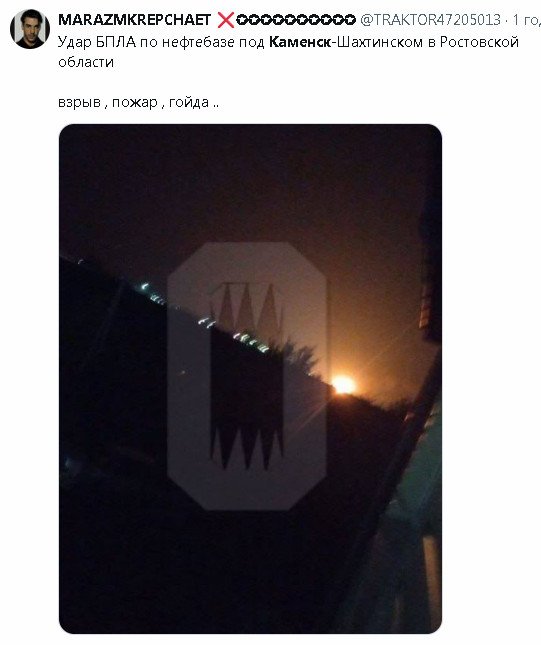Click the word "Шахтинском" in the post text
Image resolution: width=541 pixels, height=645 pixels.
click(380, 42)
